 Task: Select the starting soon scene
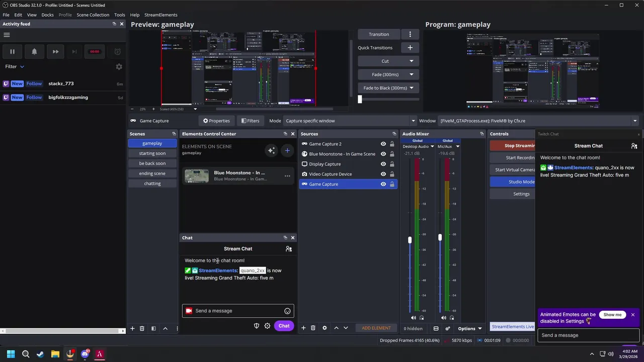152,153
